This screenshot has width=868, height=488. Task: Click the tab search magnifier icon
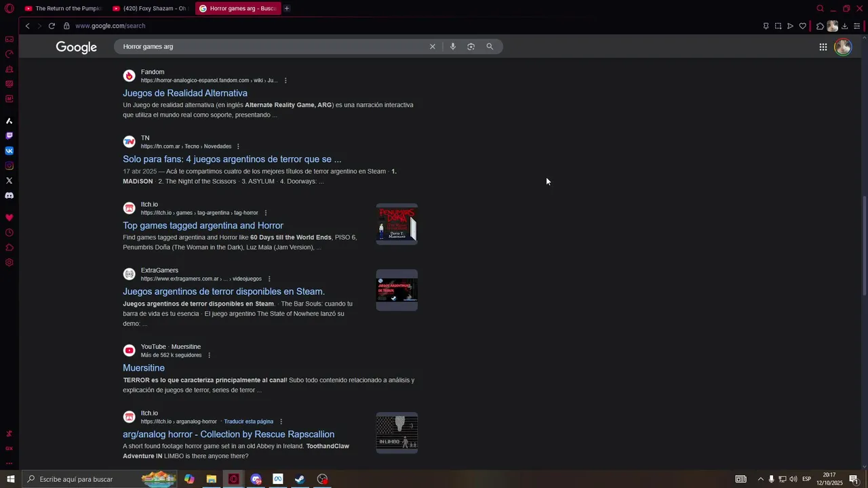[820, 8]
